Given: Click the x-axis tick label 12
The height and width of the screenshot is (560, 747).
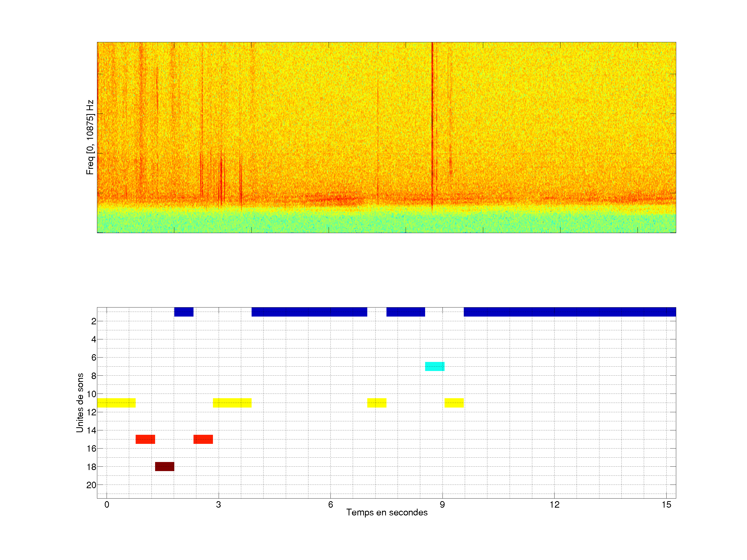Looking at the screenshot, I should point(554,505).
